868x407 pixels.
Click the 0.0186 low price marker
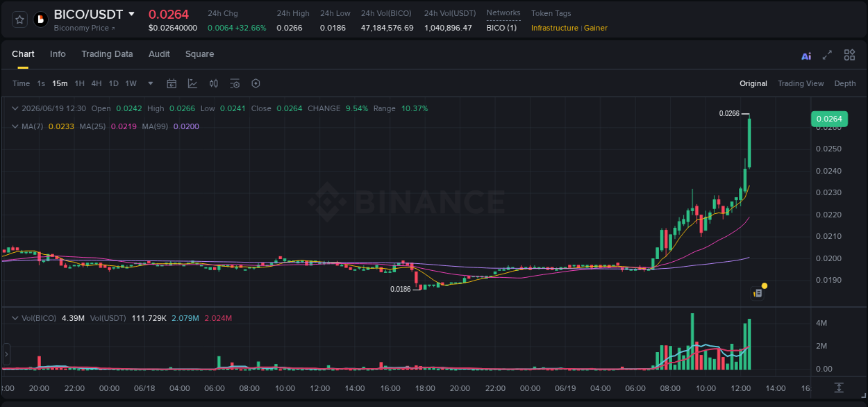coord(401,289)
